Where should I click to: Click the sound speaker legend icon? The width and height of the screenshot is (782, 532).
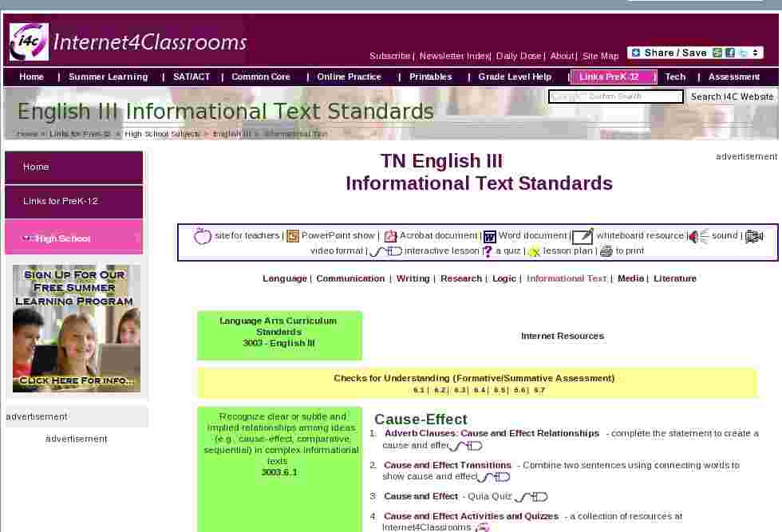pyautogui.click(x=698, y=236)
